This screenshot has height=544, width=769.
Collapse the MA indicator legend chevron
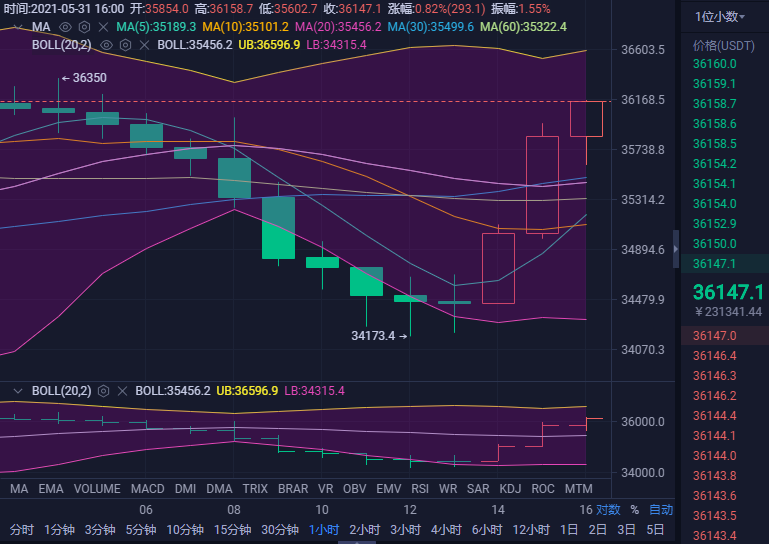[17, 27]
